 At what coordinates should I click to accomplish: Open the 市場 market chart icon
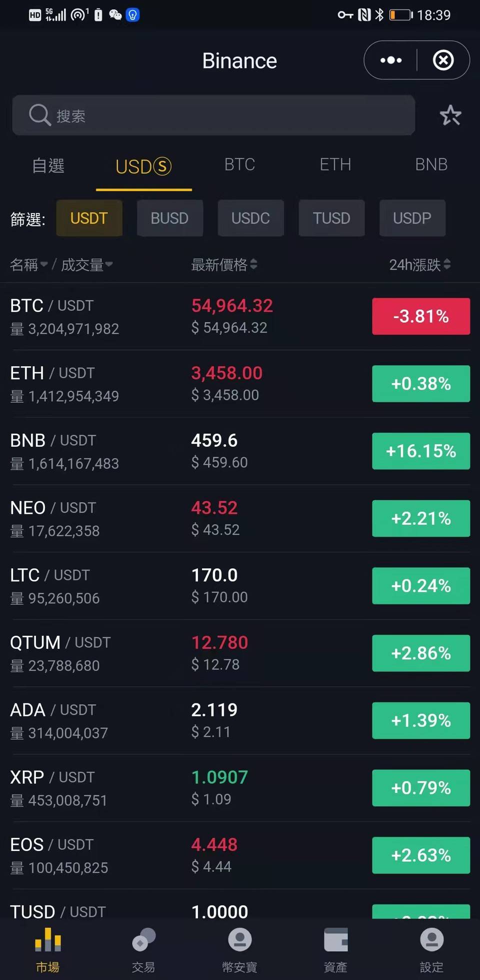click(48, 940)
